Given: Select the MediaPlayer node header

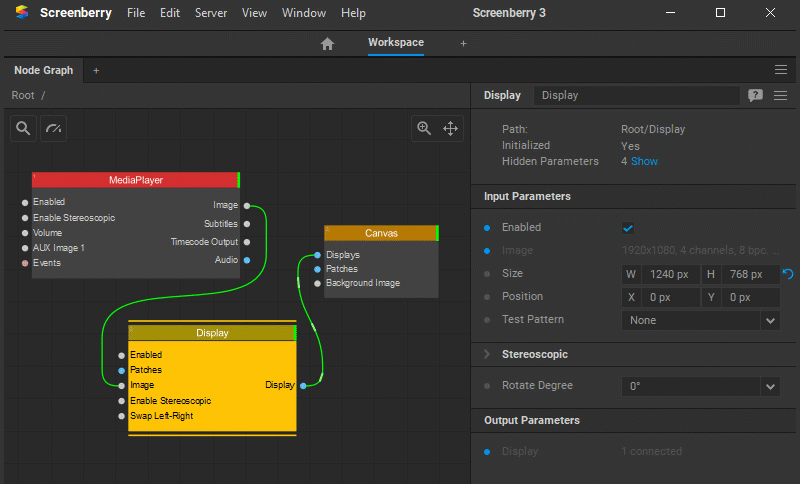Looking at the screenshot, I should [136, 180].
